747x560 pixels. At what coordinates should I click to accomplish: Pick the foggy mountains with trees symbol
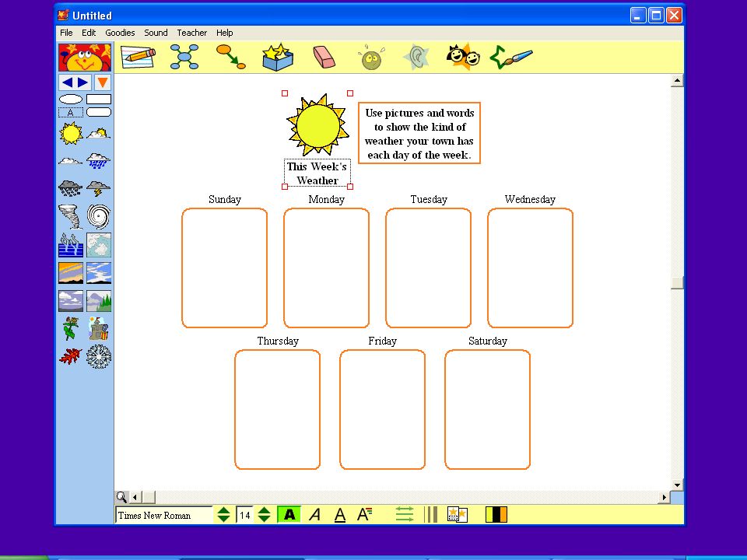(99, 301)
